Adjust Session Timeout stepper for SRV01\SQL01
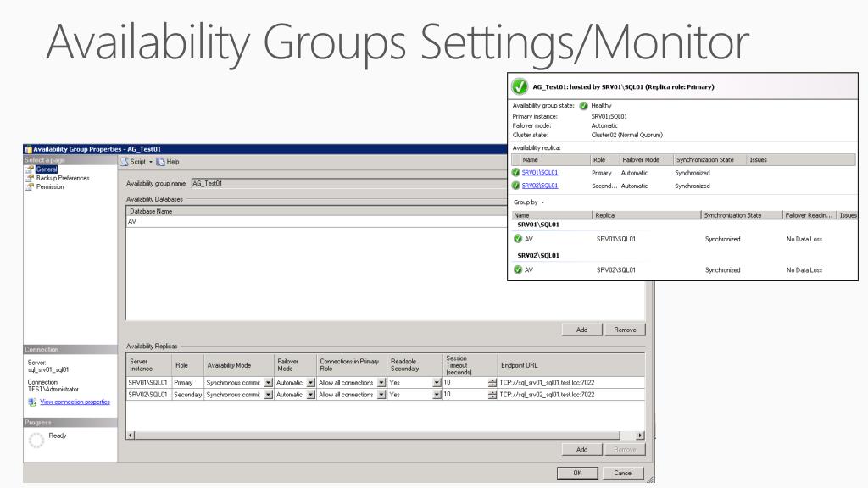Image resolution: width=868 pixels, height=488 pixels. click(x=492, y=382)
